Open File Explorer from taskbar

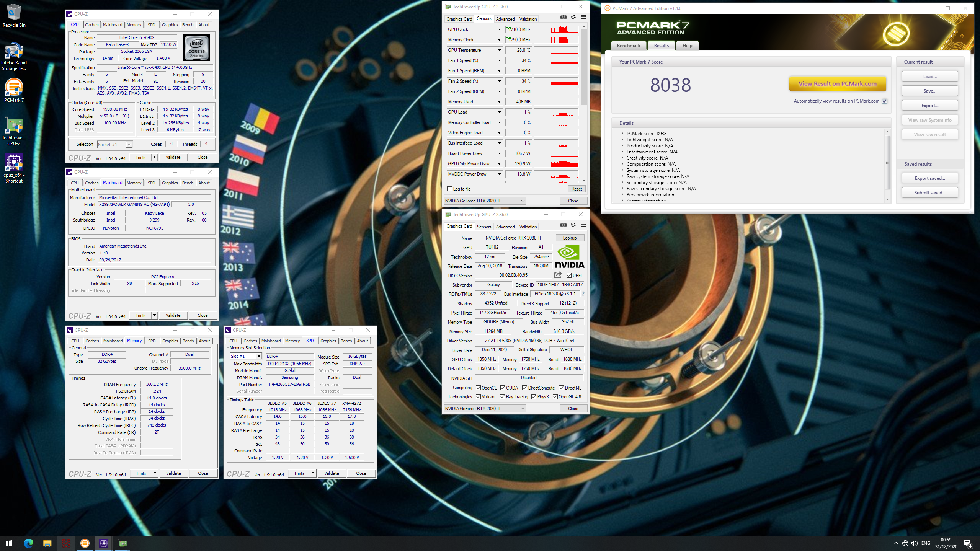click(x=47, y=543)
